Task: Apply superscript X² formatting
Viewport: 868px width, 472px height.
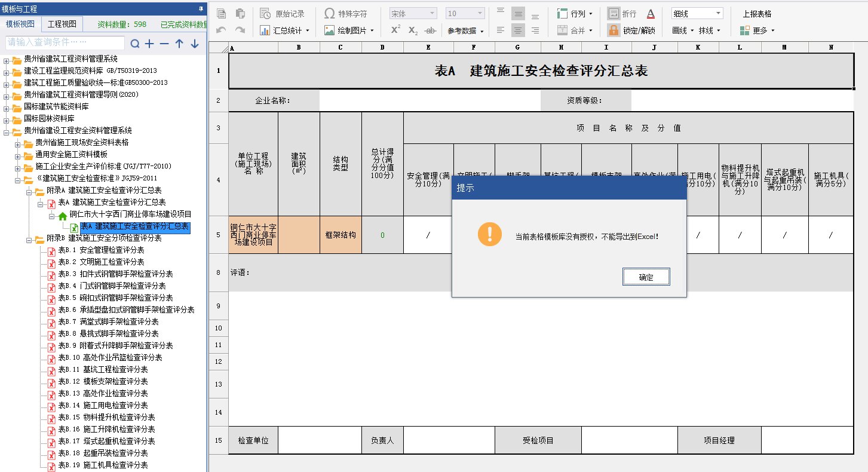Action: pyautogui.click(x=395, y=30)
